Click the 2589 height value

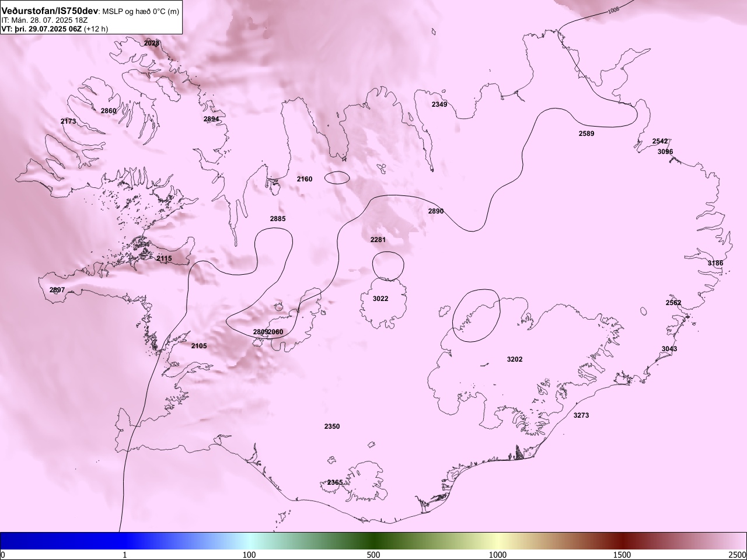point(587,134)
